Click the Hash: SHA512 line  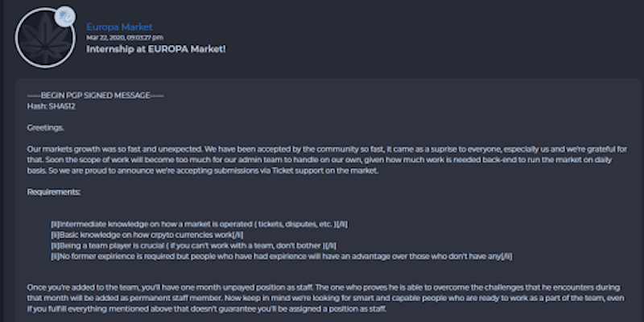pos(51,106)
